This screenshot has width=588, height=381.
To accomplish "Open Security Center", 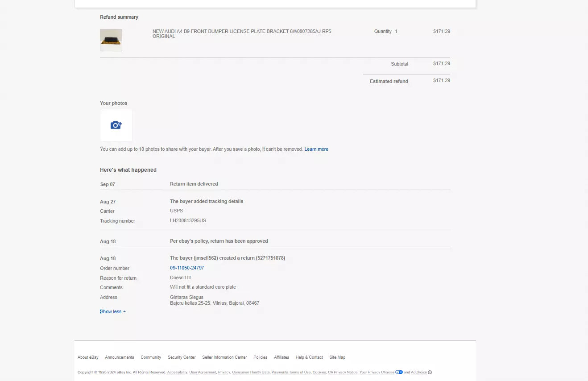I will [182, 357].
